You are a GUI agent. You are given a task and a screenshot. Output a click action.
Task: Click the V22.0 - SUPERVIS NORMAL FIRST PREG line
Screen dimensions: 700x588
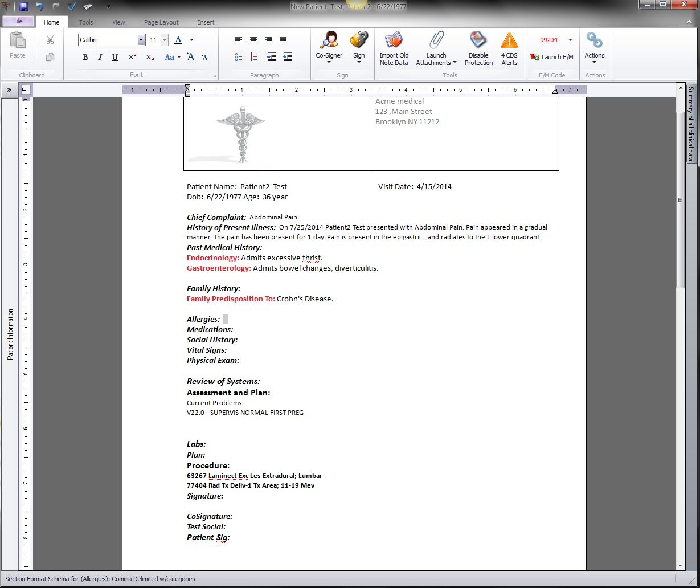pos(245,413)
